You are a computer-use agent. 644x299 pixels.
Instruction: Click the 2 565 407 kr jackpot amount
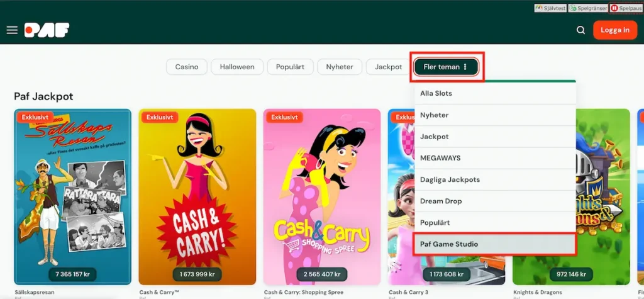322,274
